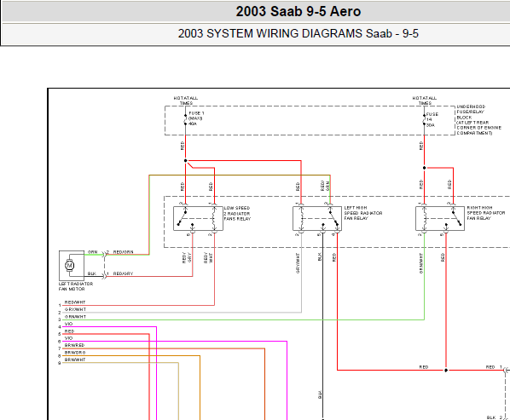510x420 pixels.
Task: Click the "LOW SPEED 2 RADIATOR FANS RELAY" label
Action: click(237, 214)
